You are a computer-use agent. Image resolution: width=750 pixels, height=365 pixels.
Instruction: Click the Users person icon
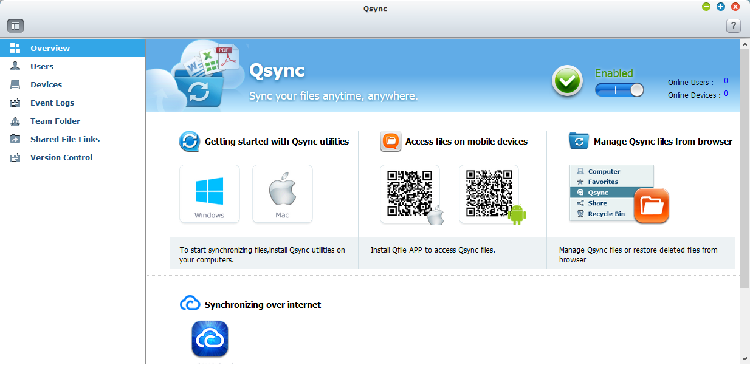(15, 66)
